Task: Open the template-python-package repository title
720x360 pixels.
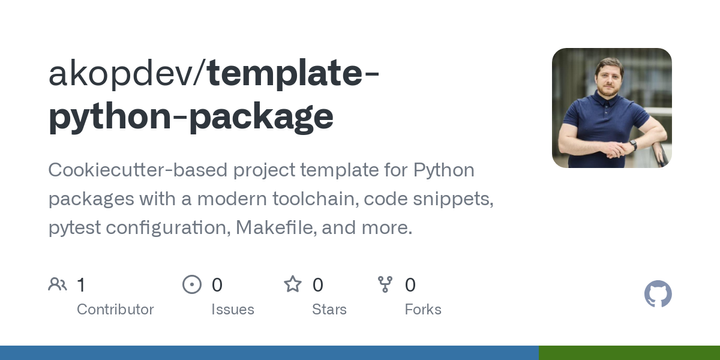Action: (x=214, y=95)
